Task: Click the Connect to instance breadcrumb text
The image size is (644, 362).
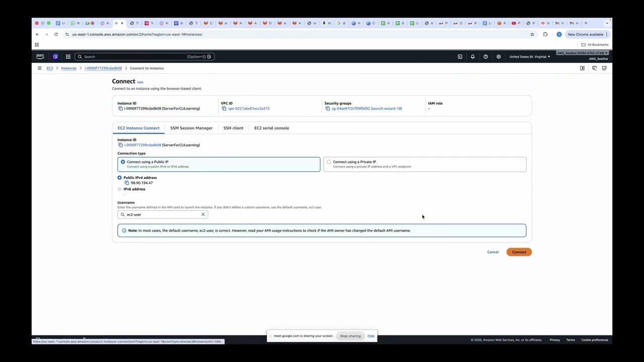Action: (x=147, y=68)
